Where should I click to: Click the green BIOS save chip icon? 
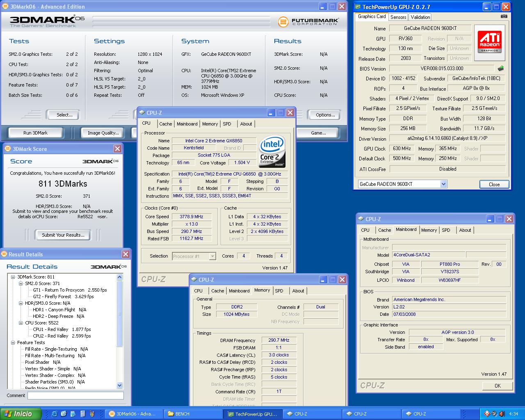500,68
